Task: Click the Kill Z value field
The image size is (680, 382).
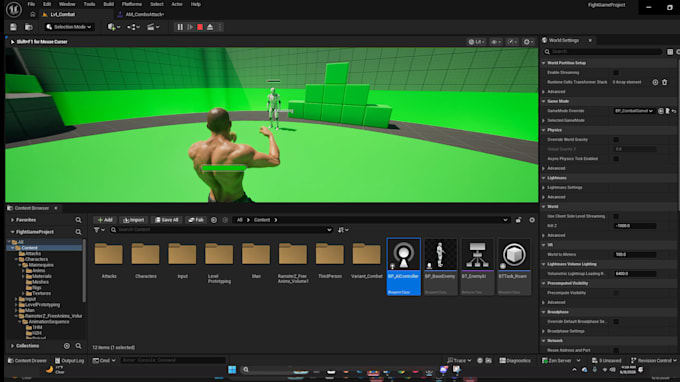Action: [634, 225]
